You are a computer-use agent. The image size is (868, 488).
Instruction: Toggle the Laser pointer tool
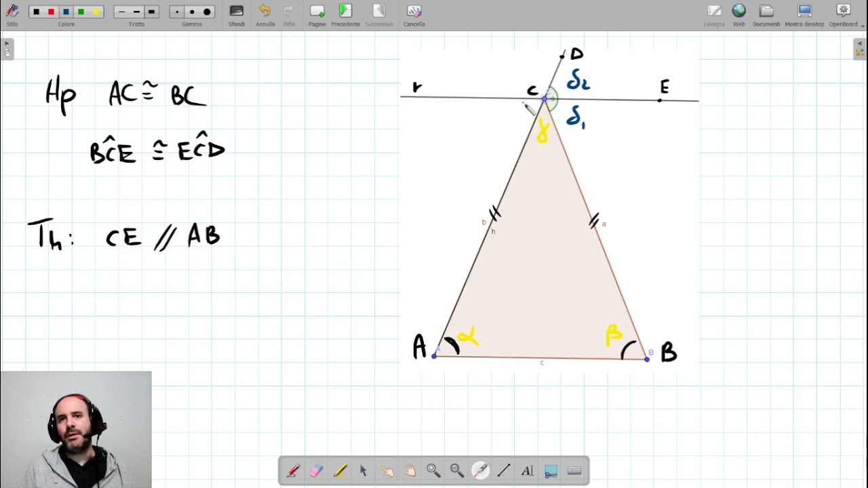point(480,471)
